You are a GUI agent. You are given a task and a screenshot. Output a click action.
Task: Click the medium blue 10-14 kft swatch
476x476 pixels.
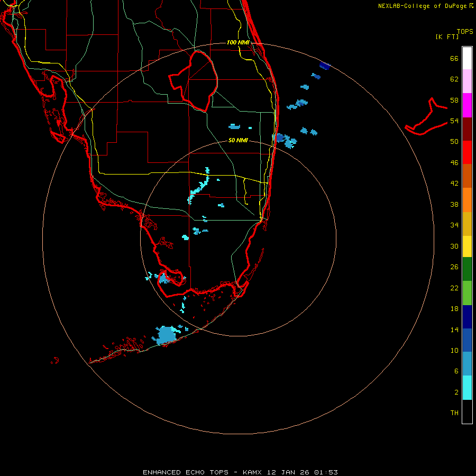click(467, 340)
